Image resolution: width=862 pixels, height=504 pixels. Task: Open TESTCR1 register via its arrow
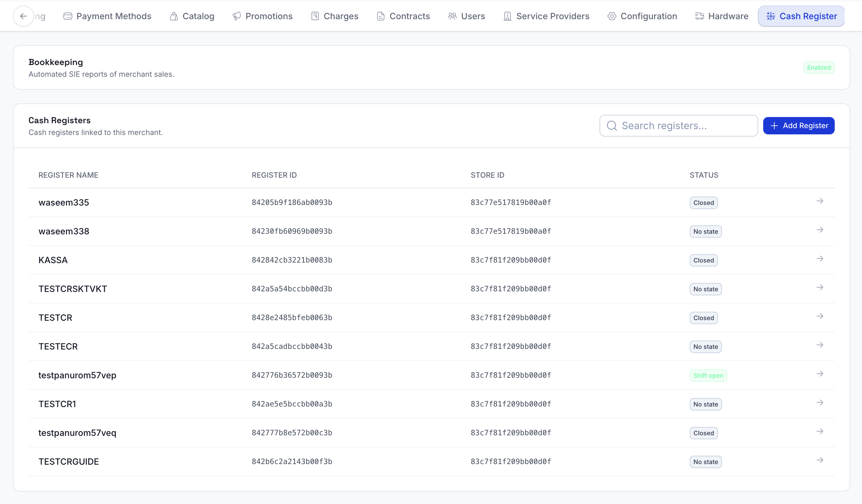point(820,402)
